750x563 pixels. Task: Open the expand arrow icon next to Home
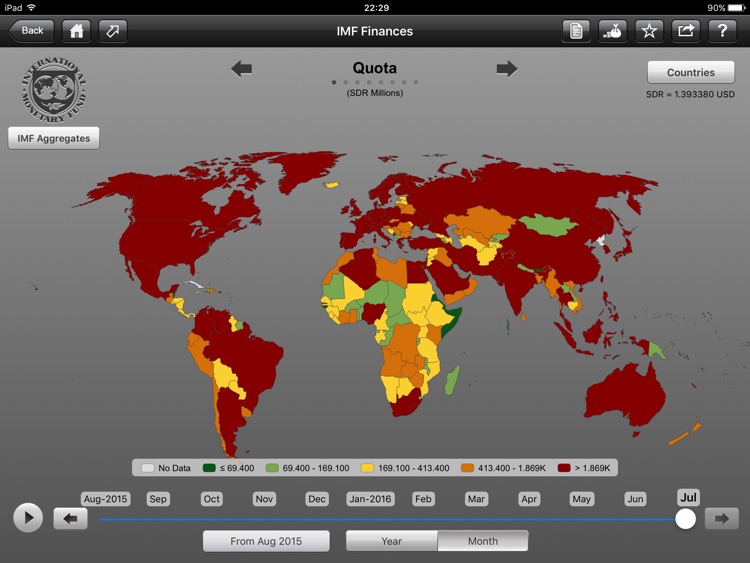pos(113,31)
